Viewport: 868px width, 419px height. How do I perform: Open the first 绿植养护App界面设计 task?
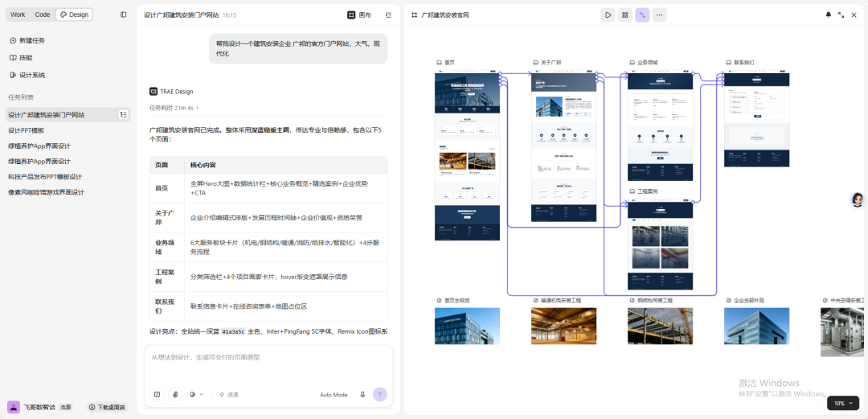[39, 146]
